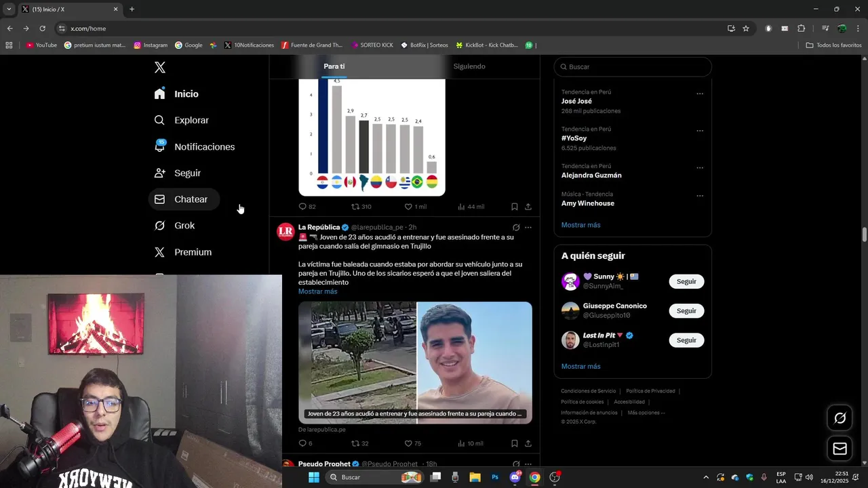Open Chrome extensions puzzle icon
This screenshot has width=868, height=488.
(x=801, y=28)
